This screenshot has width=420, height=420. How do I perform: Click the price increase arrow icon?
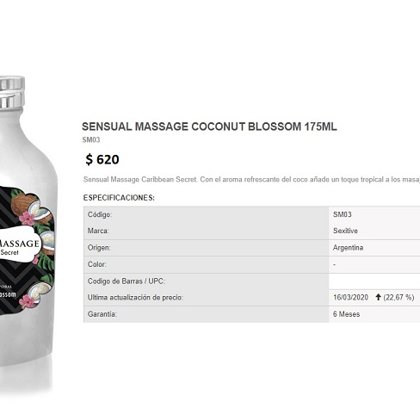click(378, 297)
